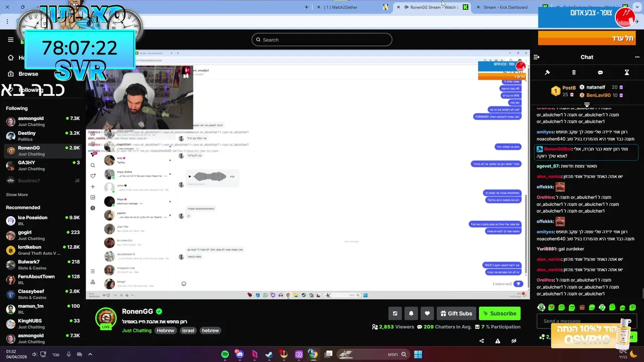Click the Just Chatting category link

point(136,330)
